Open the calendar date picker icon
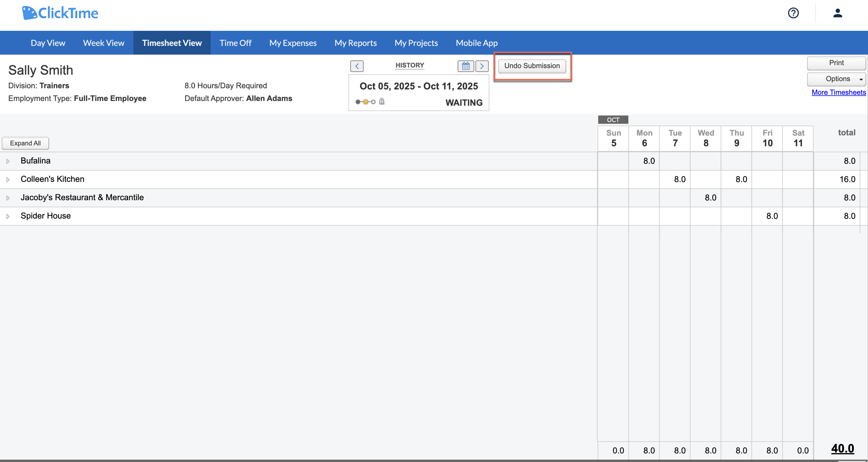Viewport: 868px width, 462px height. point(466,66)
